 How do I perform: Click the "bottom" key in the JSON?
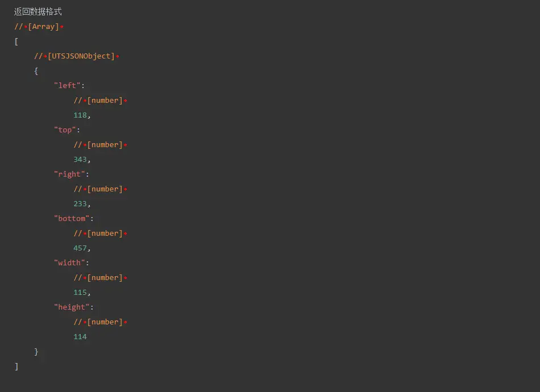(72, 219)
